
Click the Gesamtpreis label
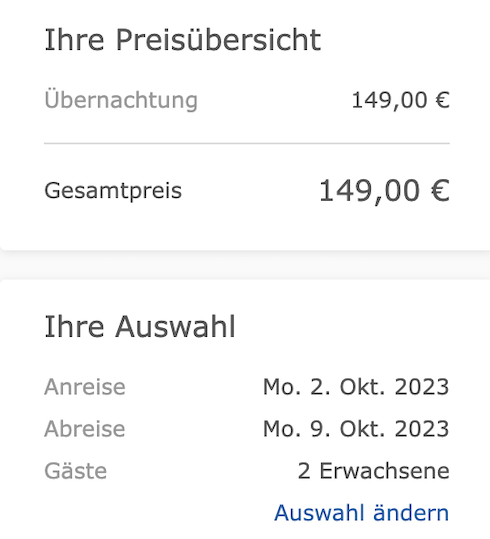coord(113,191)
